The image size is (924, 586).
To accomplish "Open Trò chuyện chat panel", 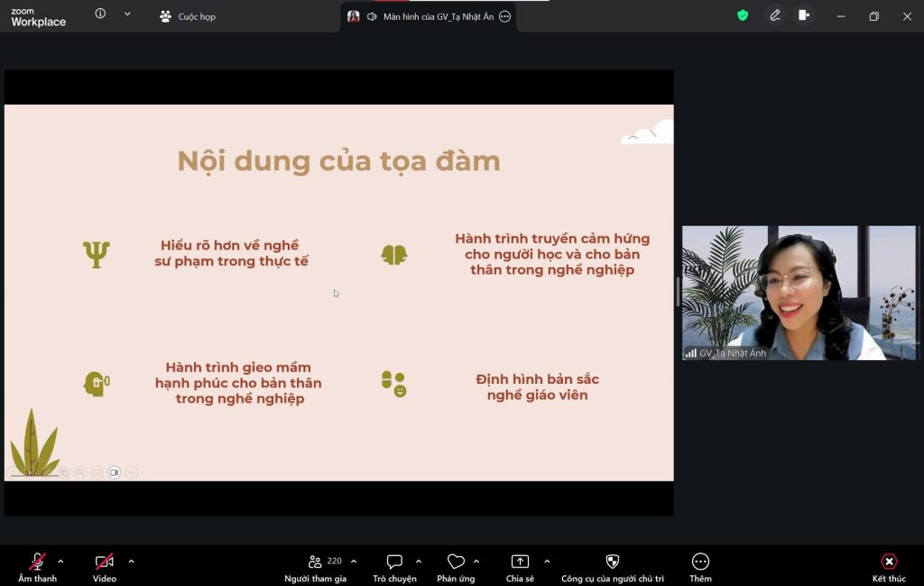I will [394, 563].
